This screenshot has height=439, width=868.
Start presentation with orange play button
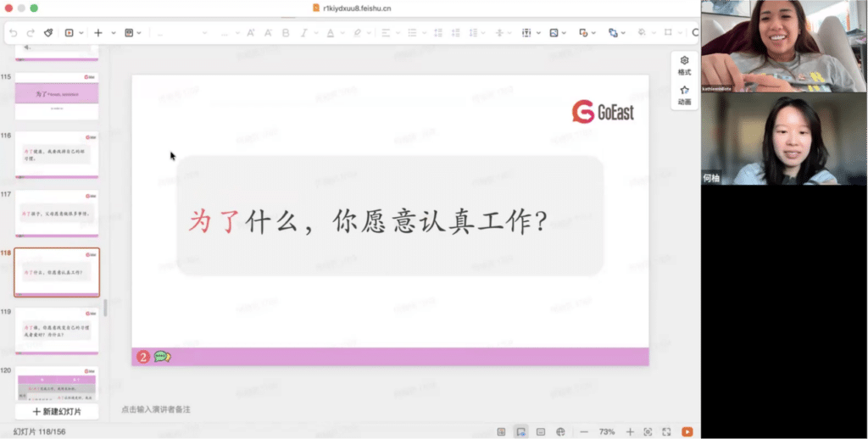pyautogui.click(x=687, y=432)
